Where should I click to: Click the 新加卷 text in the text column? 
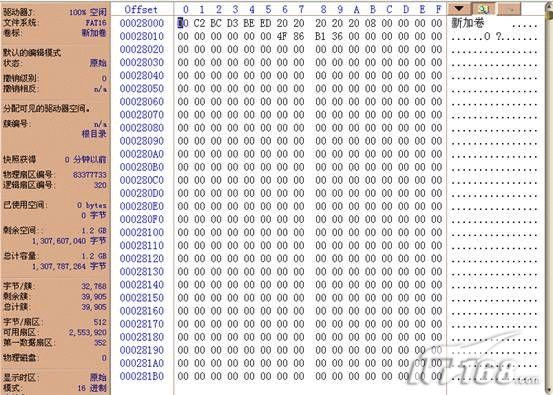click(x=468, y=23)
